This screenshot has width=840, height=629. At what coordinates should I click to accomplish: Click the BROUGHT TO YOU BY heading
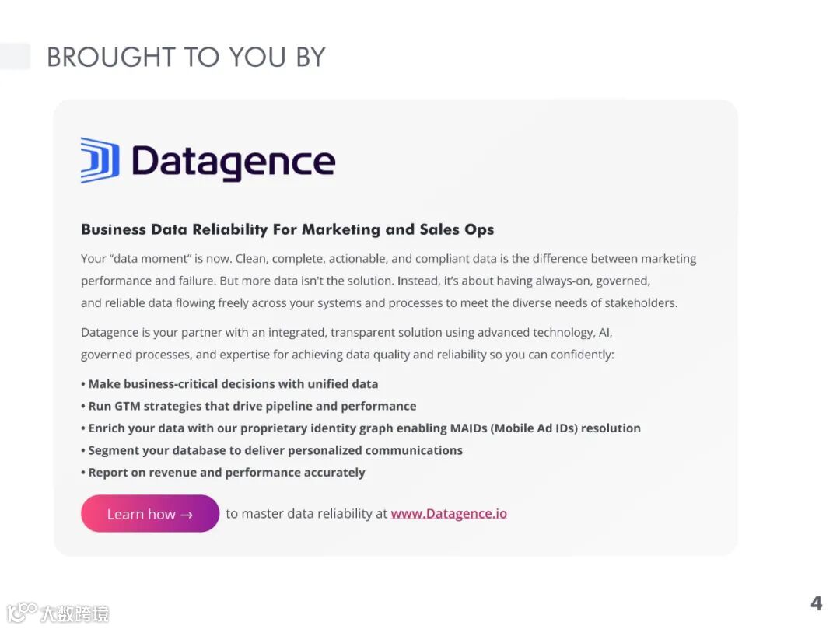(x=187, y=57)
